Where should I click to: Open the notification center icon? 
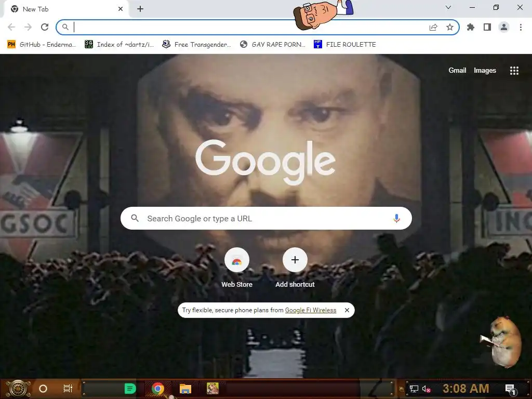pos(510,389)
